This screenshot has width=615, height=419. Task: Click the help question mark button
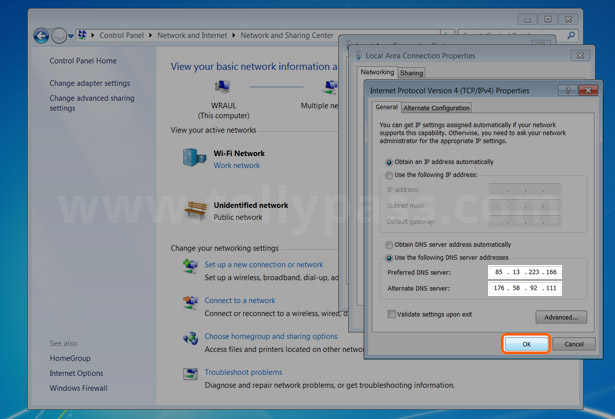568,90
